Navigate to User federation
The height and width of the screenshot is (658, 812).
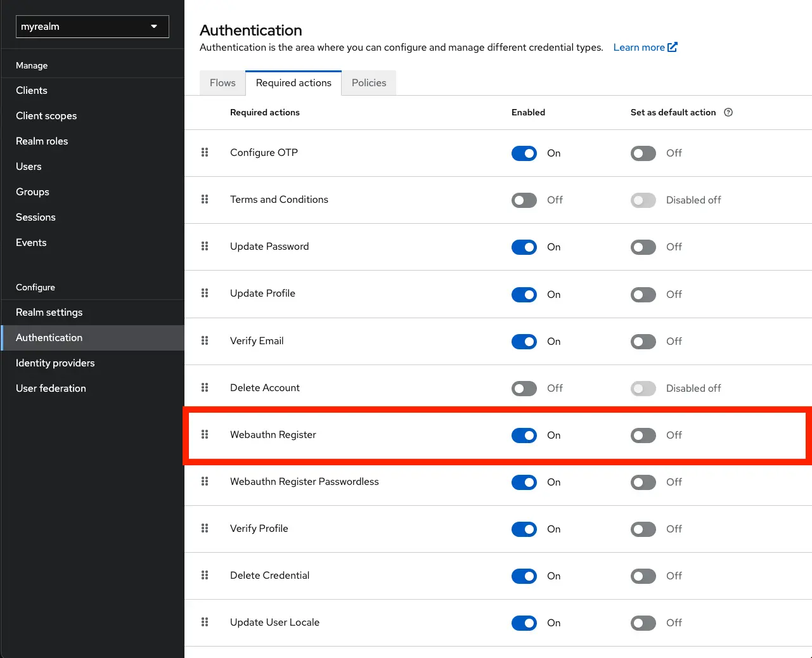click(x=93, y=388)
